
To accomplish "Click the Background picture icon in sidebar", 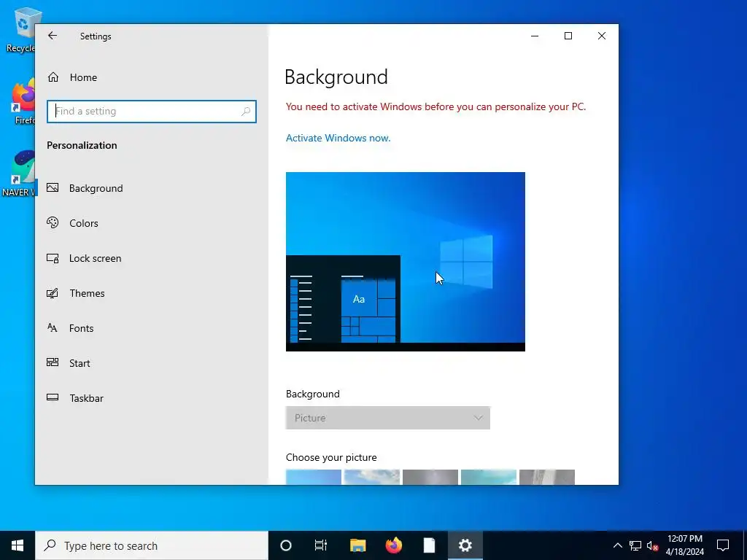I will [53, 187].
